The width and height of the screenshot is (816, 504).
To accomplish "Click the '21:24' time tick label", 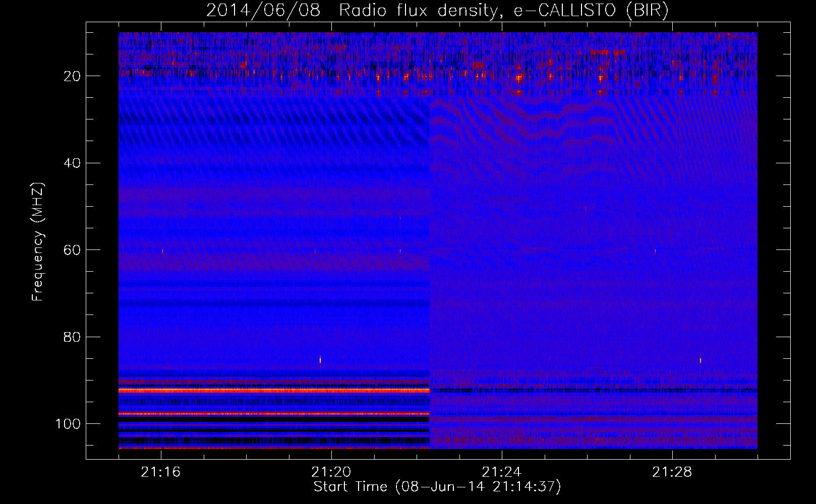I will tap(502, 472).
